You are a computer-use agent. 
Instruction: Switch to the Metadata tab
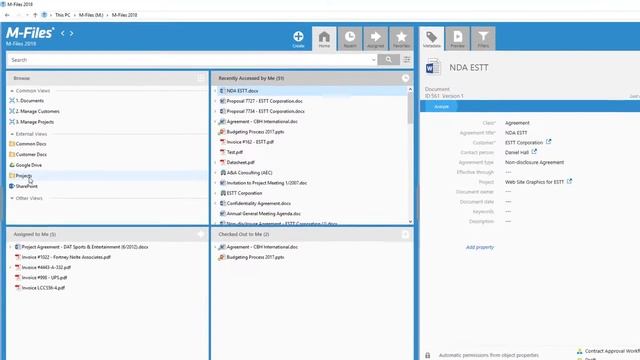pos(431,39)
